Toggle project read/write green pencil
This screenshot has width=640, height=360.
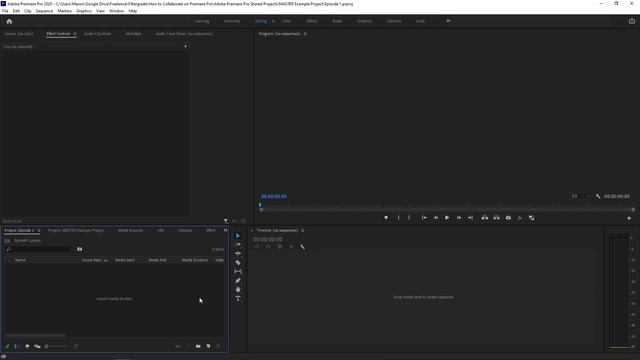click(x=7, y=347)
